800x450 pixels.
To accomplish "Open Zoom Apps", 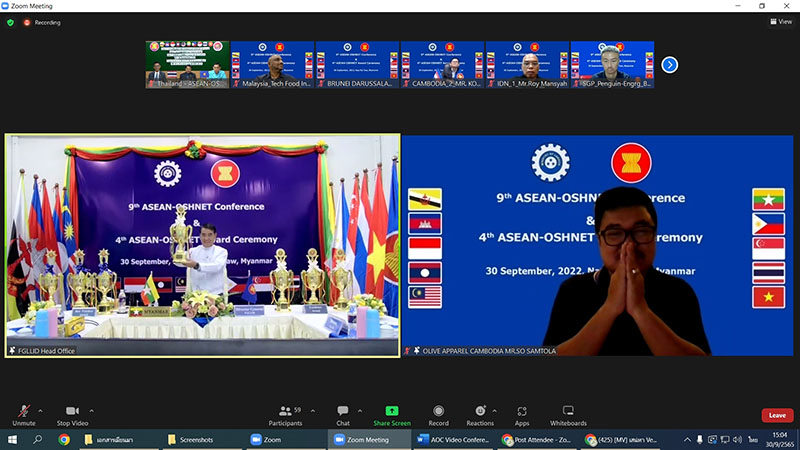I will pos(522,413).
